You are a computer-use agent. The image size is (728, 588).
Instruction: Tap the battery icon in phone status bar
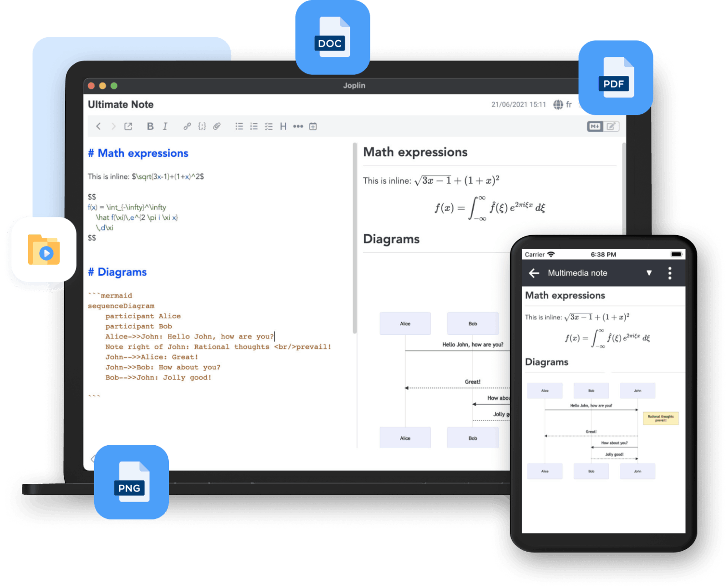677,254
